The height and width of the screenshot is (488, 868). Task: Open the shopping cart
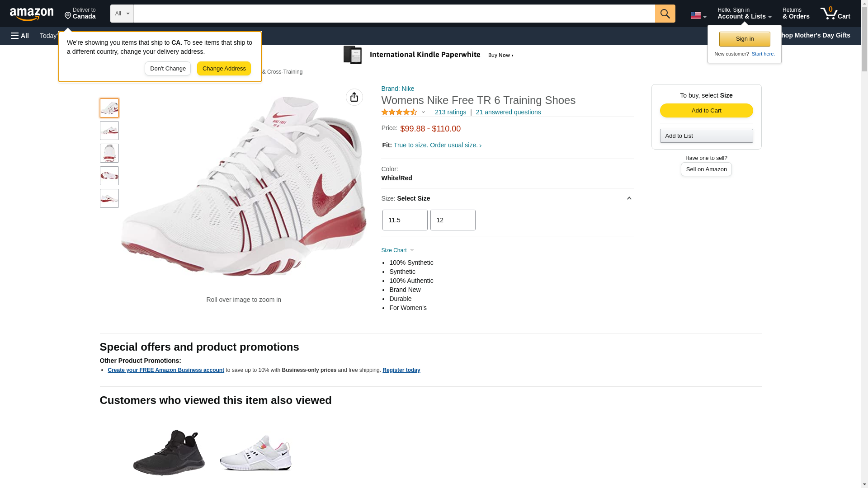tap(835, 14)
